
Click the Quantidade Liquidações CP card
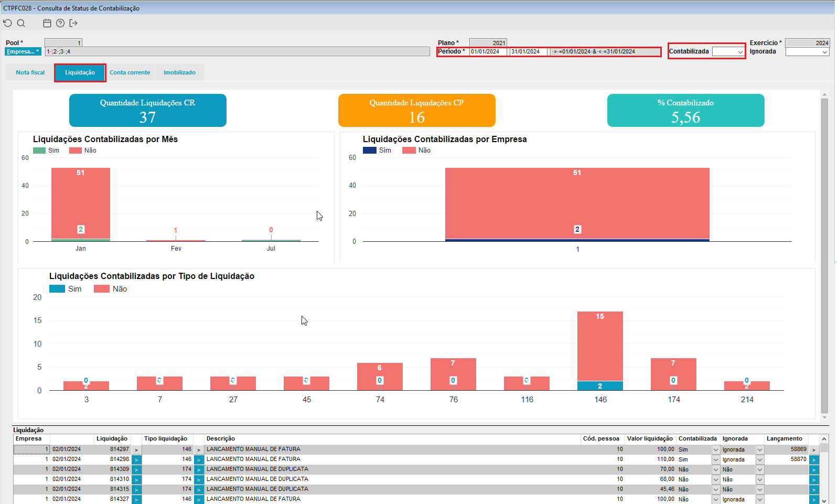coord(417,111)
